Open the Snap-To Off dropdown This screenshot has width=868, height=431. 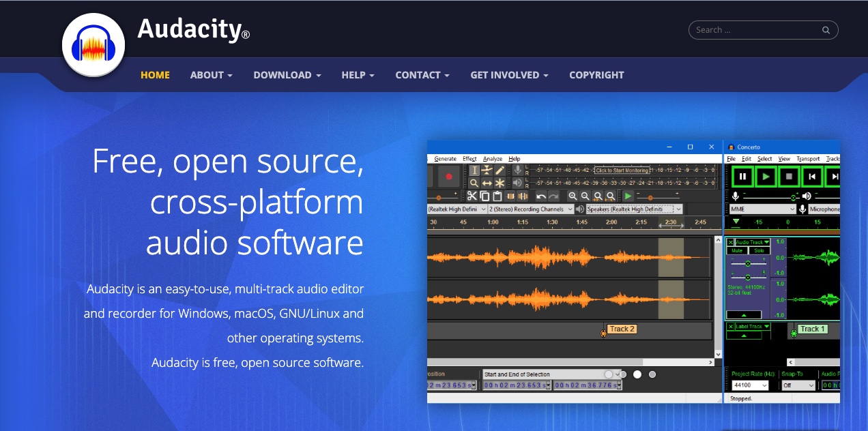[798, 385]
